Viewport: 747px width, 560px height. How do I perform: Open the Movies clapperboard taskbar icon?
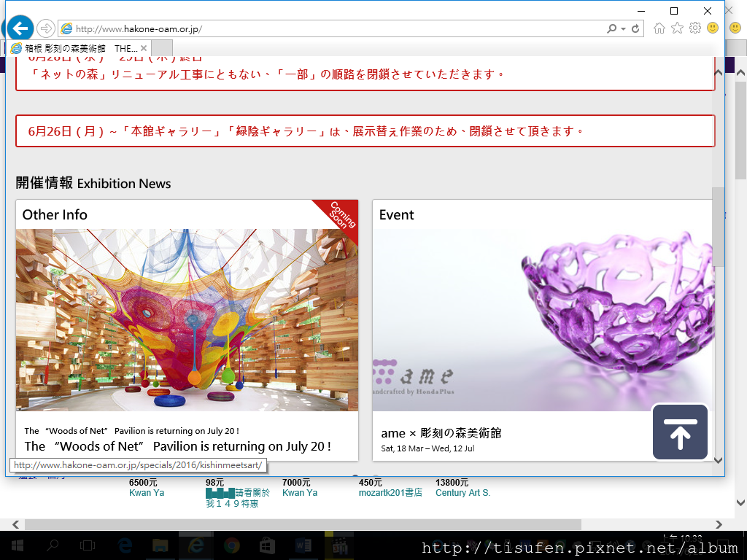tap(339, 545)
